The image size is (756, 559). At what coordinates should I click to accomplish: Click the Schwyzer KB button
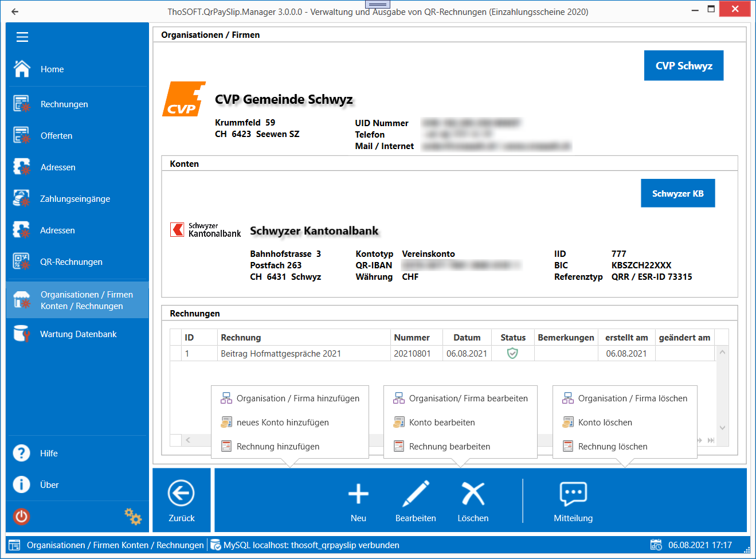678,193
